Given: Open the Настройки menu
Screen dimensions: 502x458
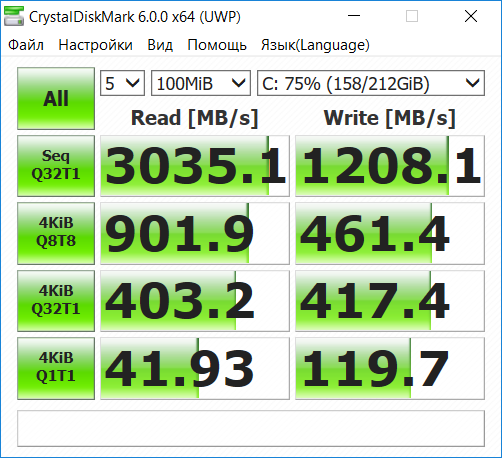Looking at the screenshot, I should pos(95,45).
